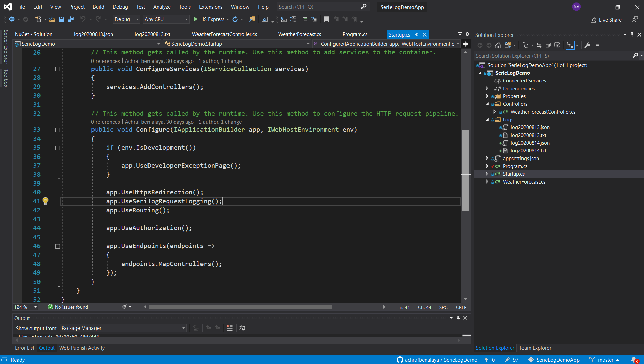The width and height of the screenshot is (644, 364).
Task: Open the Extensions menu
Action: [211, 7]
